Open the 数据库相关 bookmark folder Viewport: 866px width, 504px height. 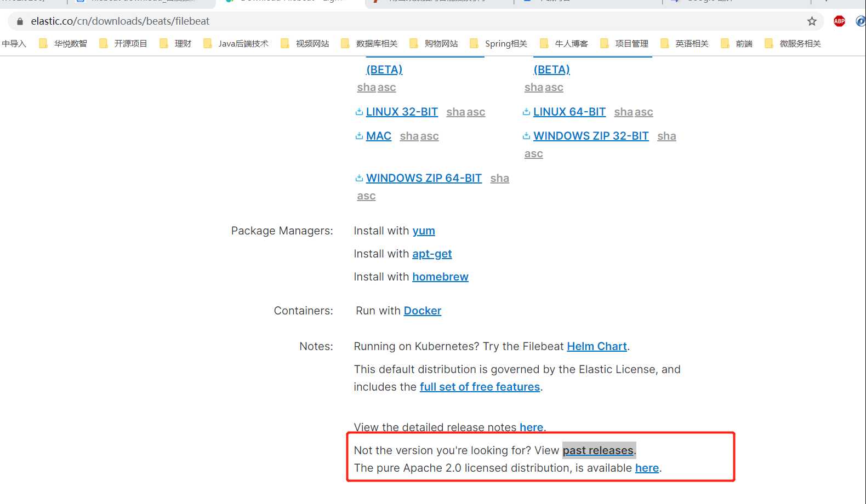369,43
